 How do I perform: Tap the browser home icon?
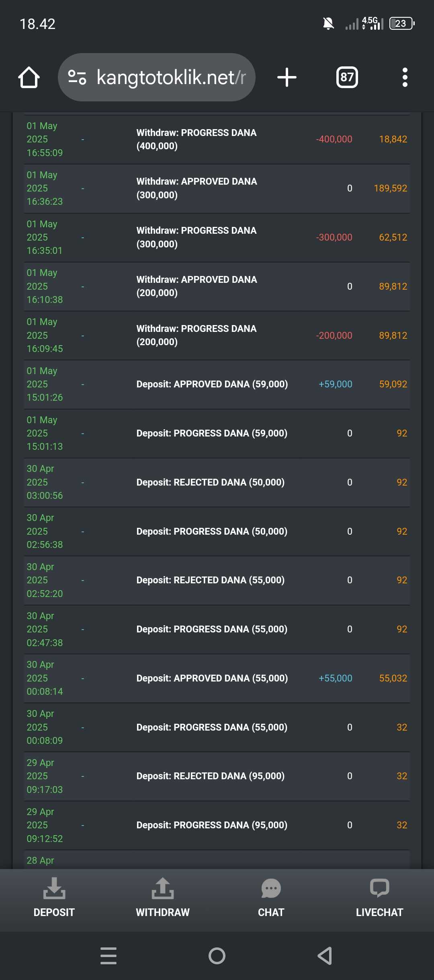[x=29, y=77]
